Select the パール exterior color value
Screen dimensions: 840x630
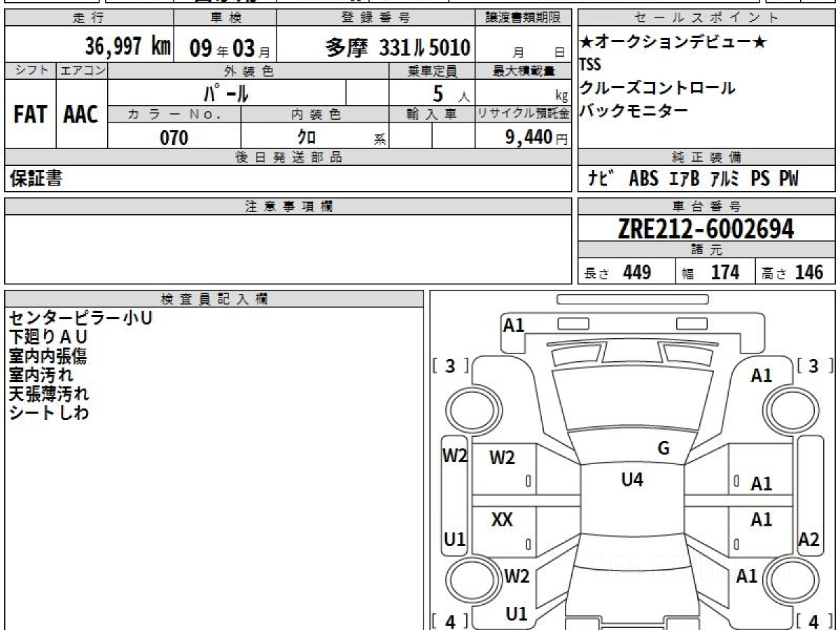point(225,93)
